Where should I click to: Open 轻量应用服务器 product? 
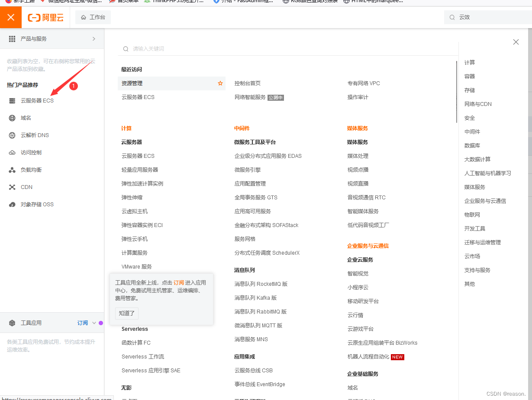click(x=140, y=170)
